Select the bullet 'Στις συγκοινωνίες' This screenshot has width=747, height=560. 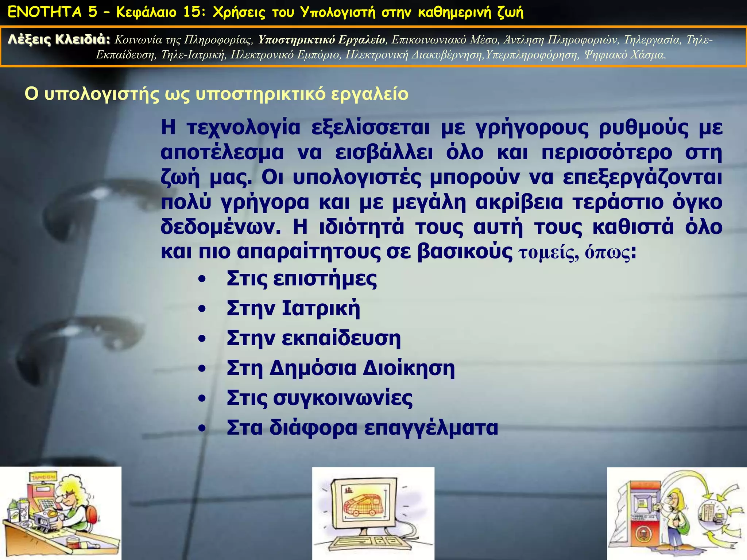coord(319,398)
